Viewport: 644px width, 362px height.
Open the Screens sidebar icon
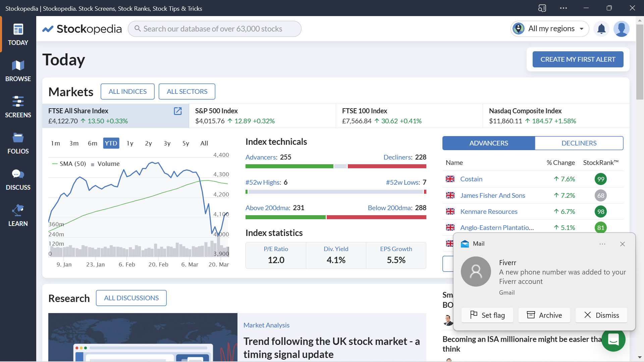pyautogui.click(x=18, y=107)
